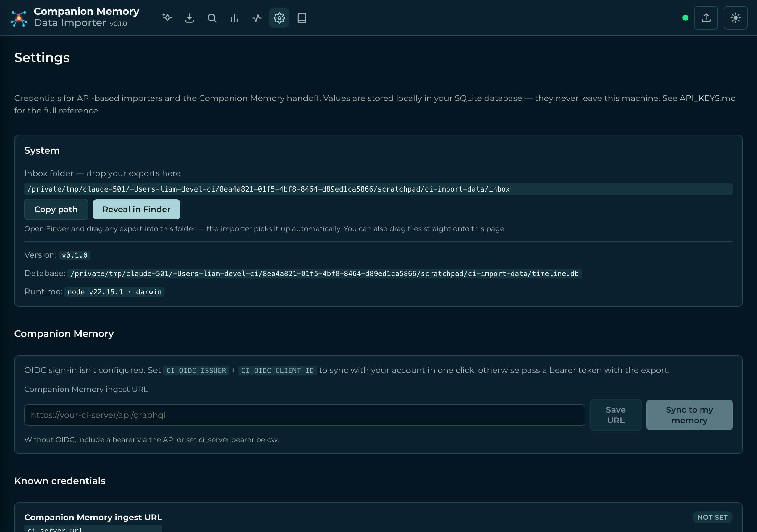Image resolution: width=757 pixels, height=532 pixels.
Task: Click the Companion Memory section heading
Action: pos(64,334)
